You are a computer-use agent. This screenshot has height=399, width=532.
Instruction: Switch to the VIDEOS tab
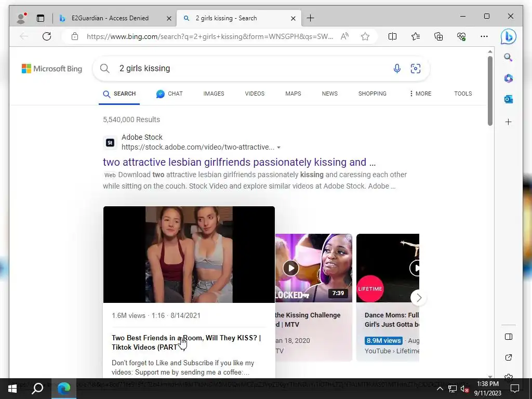(255, 94)
